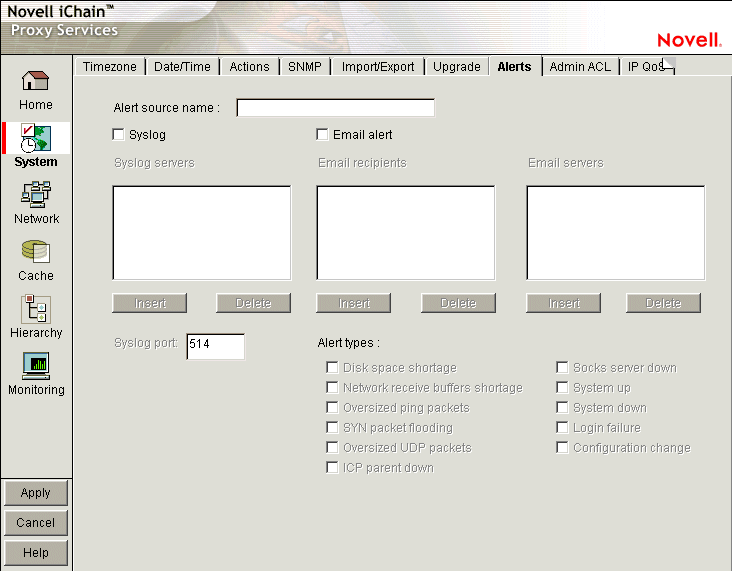Check SYN packet flooding alert
732x571 pixels.
pyautogui.click(x=332, y=427)
